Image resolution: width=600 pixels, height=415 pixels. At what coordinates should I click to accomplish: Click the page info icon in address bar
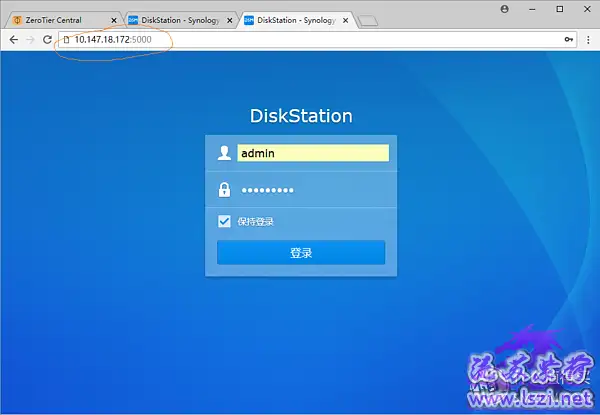pos(66,39)
